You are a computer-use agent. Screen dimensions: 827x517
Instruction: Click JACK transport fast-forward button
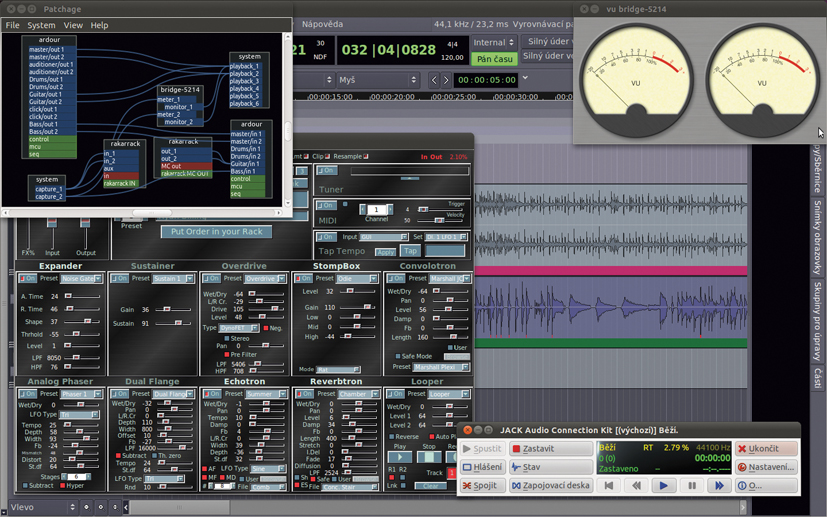point(719,485)
